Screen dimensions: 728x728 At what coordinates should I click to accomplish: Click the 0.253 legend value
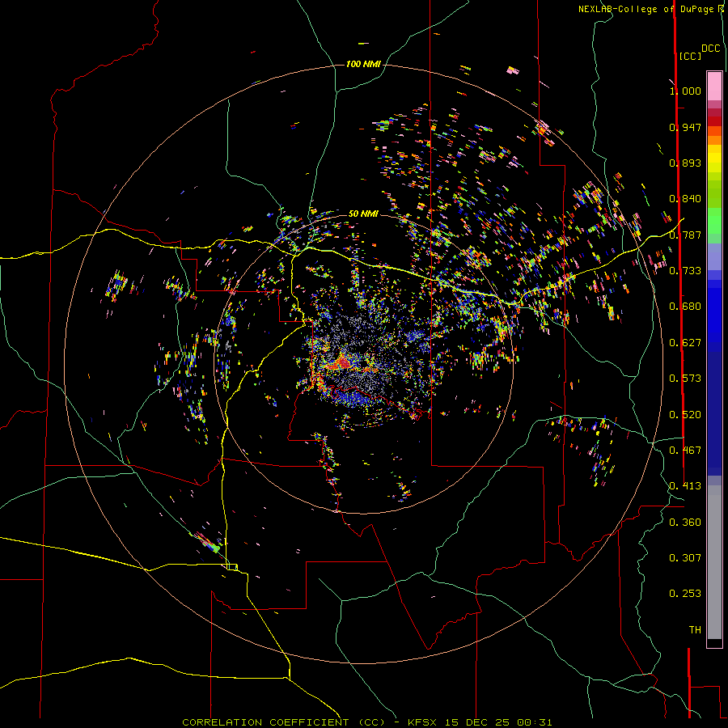point(685,594)
